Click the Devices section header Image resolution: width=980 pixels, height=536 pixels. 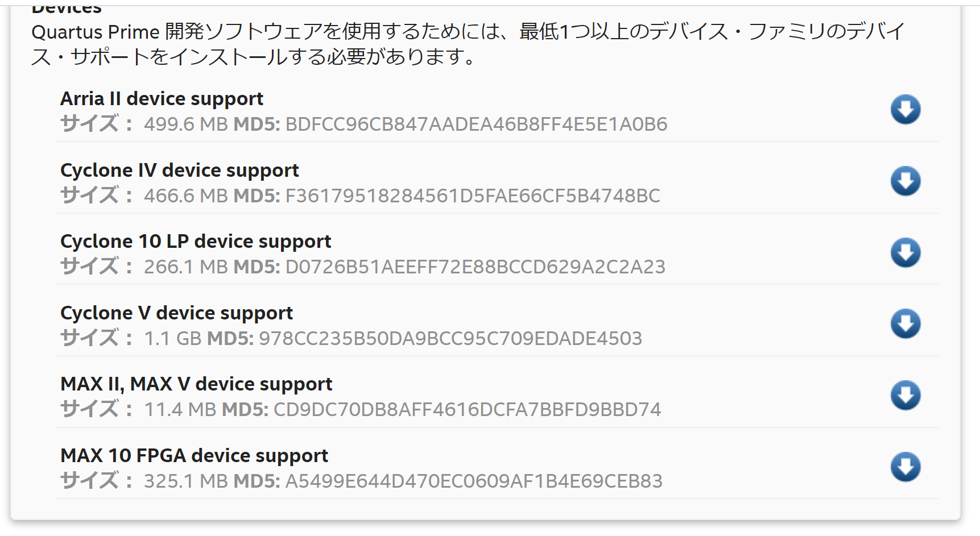[x=67, y=7]
